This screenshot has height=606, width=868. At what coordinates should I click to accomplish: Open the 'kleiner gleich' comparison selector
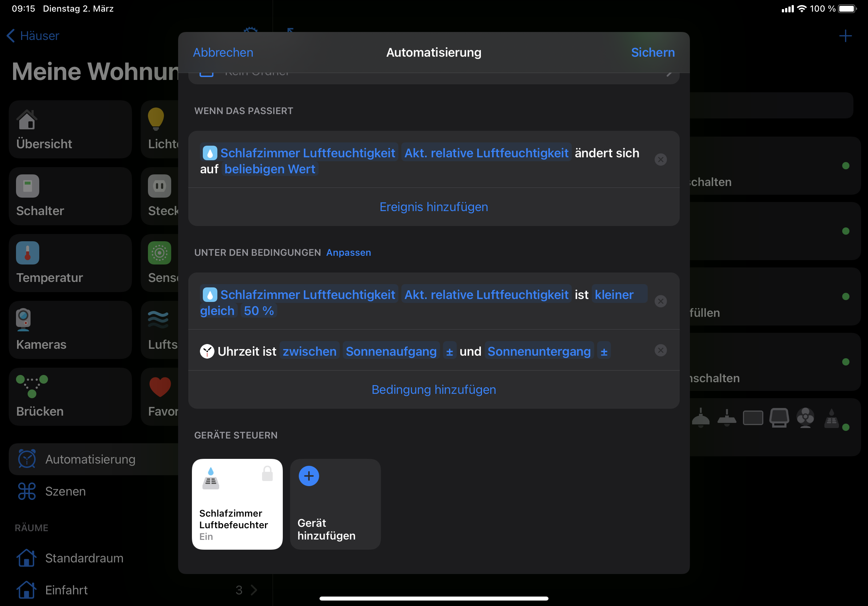[614, 295]
